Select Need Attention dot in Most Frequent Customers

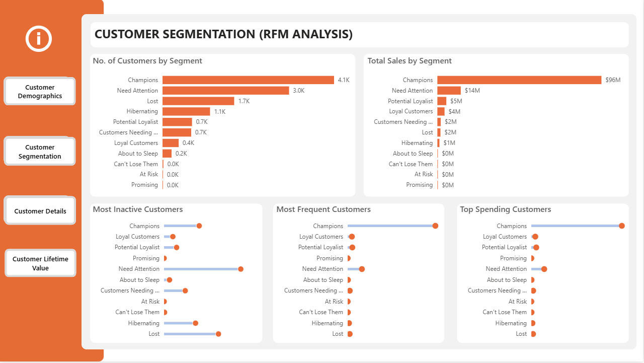(x=362, y=269)
